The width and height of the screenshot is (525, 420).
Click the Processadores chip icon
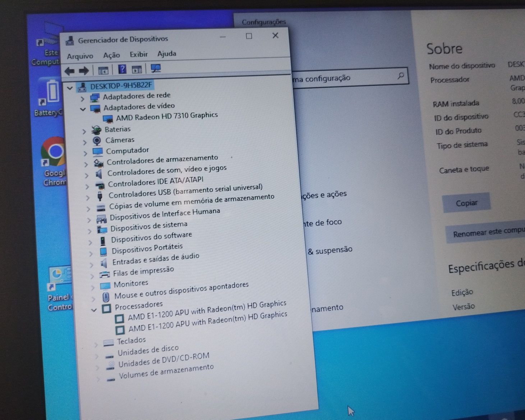click(106, 309)
